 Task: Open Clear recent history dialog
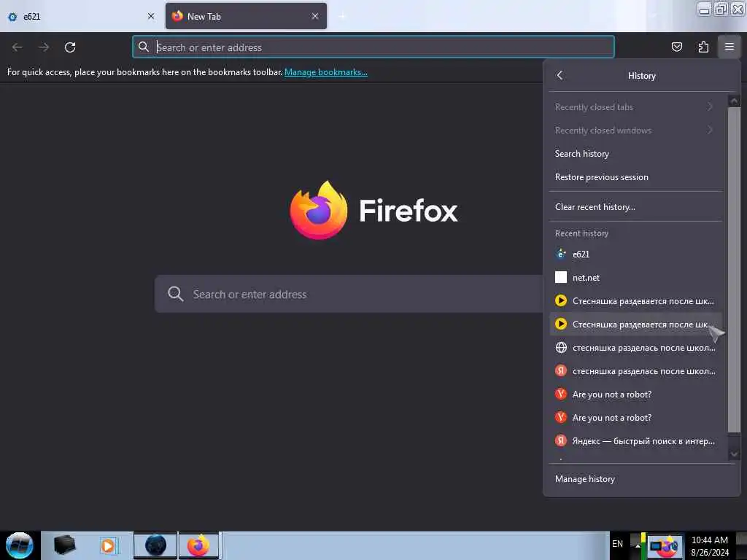(635, 207)
